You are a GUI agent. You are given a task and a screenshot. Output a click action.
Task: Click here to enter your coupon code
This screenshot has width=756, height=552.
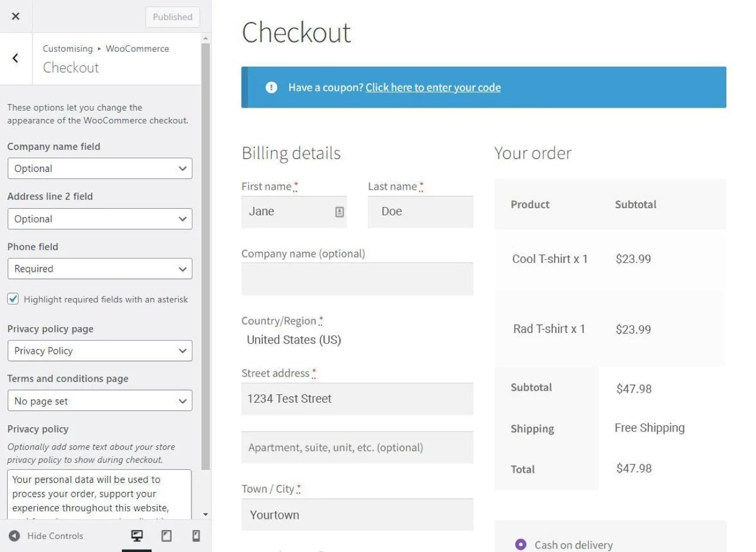pos(433,87)
